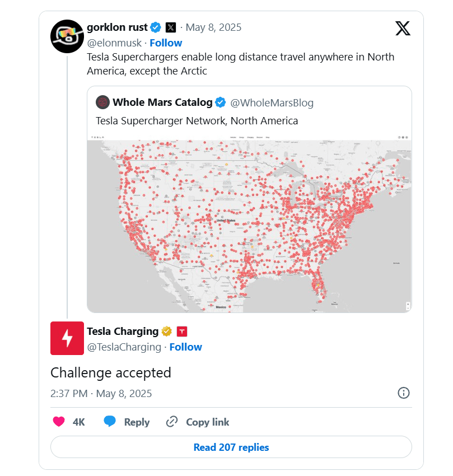
Task: Follow @elonmusk via the Follow link
Action: pos(166,43)
